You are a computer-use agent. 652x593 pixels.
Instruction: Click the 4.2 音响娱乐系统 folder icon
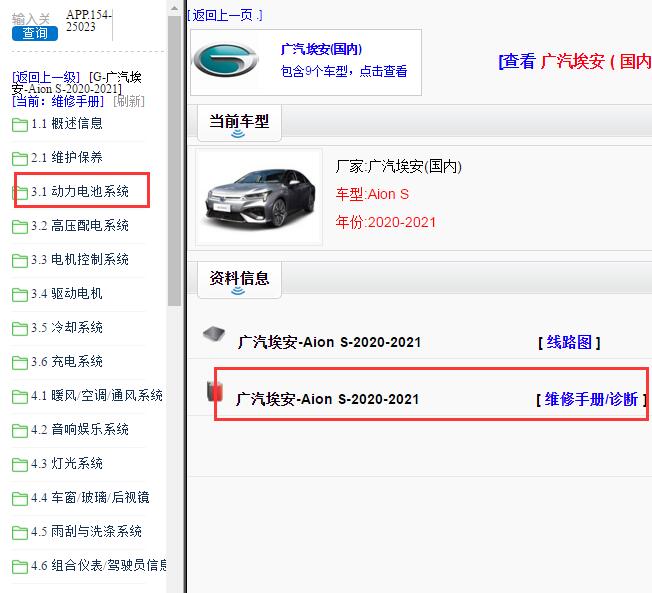pyautogui.click(x=20, y=431)
